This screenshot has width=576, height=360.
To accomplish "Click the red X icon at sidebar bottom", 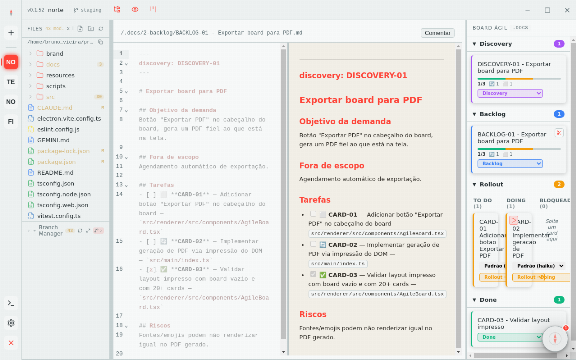I will point(11,343).
